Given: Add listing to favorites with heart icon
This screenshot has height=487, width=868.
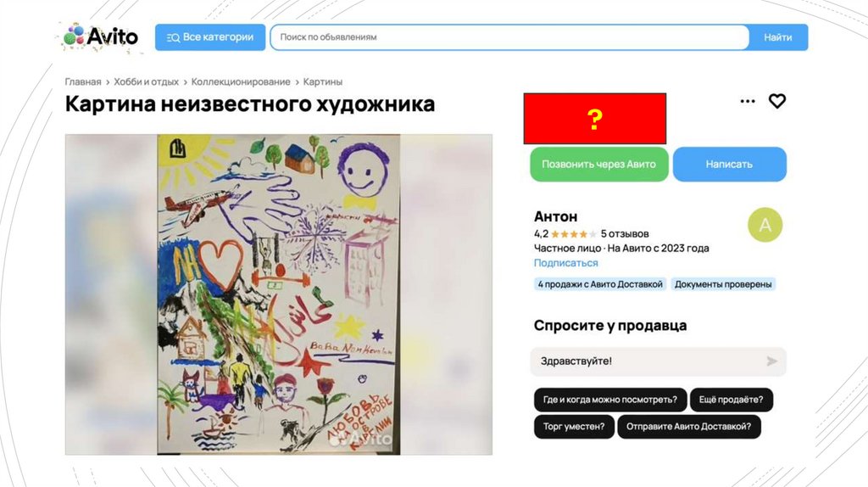Looking at the screenshot, I should pos(777,101).
